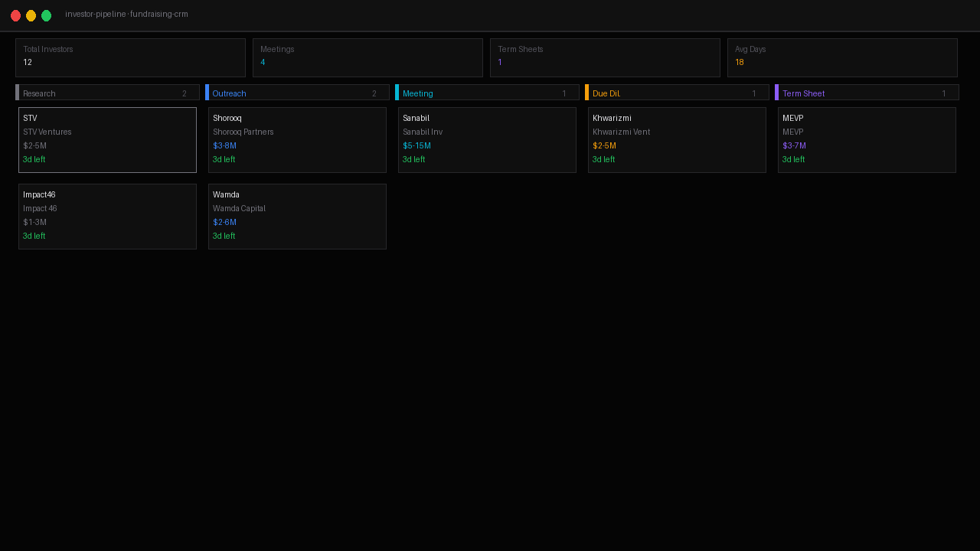980x551 pixels.
Task: Open the Khwarizmi investor card
Action: click(x=677, y=140)
